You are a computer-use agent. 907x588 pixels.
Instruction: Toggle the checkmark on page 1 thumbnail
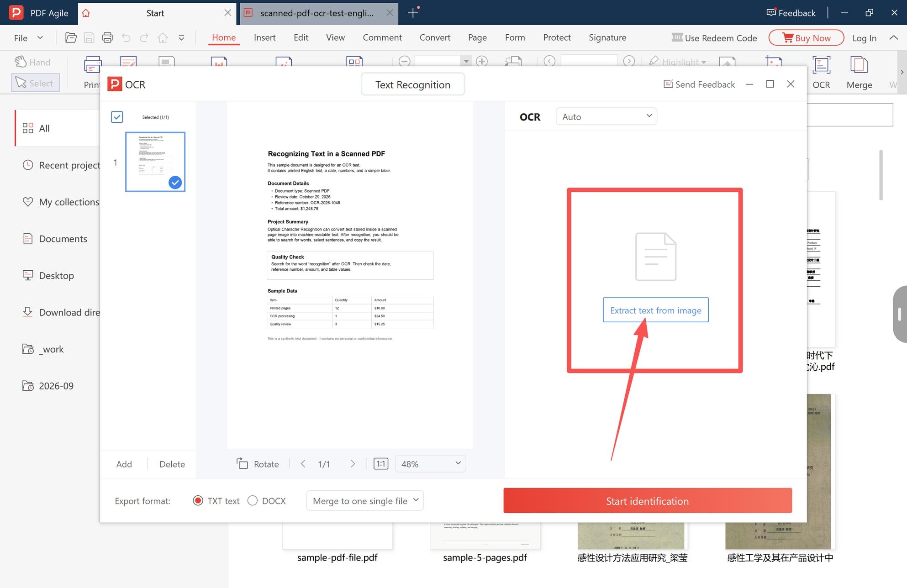[175, 182]
